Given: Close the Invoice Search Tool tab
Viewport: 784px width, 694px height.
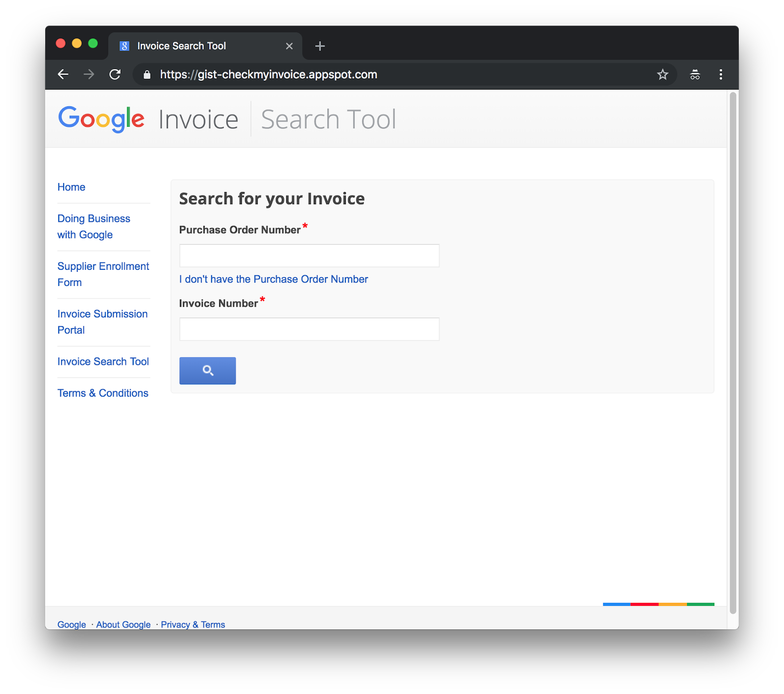Looking at the screenshot, I should pos(289,46).
